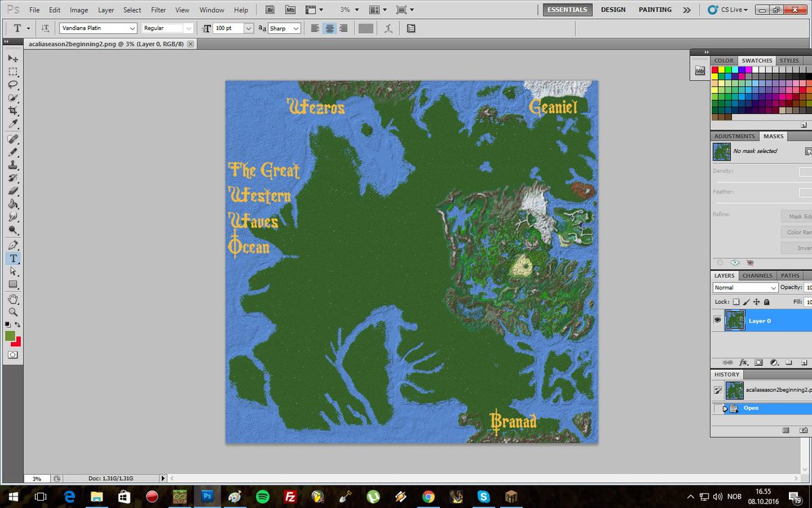Viewport: 812px width, 508px height.
Task: Select right align text
Action: click(343, 28)
